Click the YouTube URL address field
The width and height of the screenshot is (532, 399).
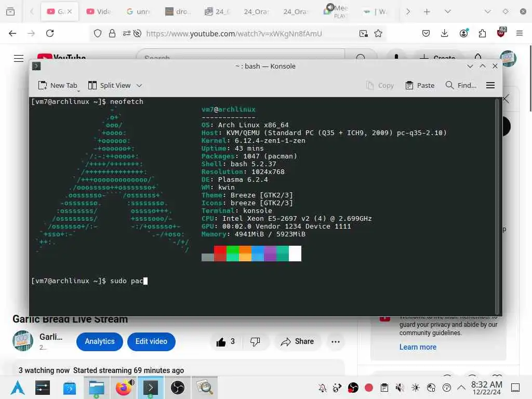pos(234,34)
